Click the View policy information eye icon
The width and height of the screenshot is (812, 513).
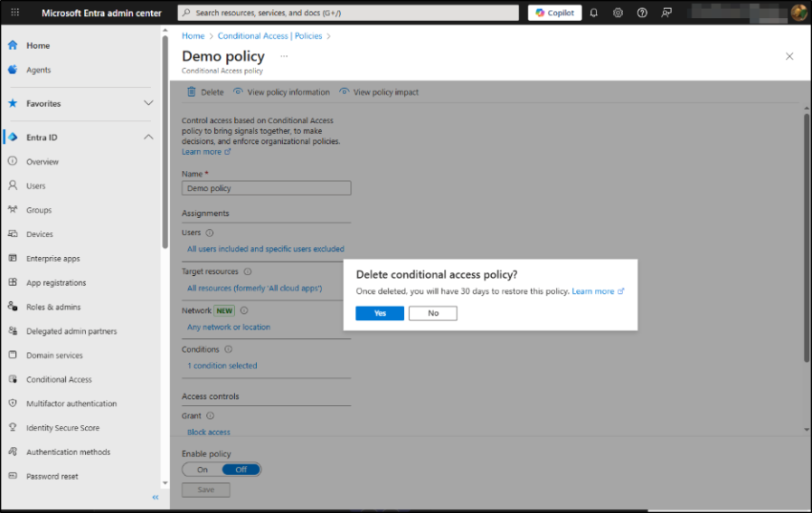click(x=238, y=91)
